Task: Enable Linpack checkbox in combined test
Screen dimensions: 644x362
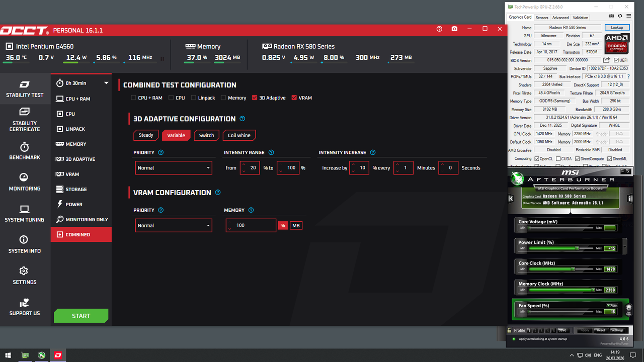Action: [x=194, y=98]
